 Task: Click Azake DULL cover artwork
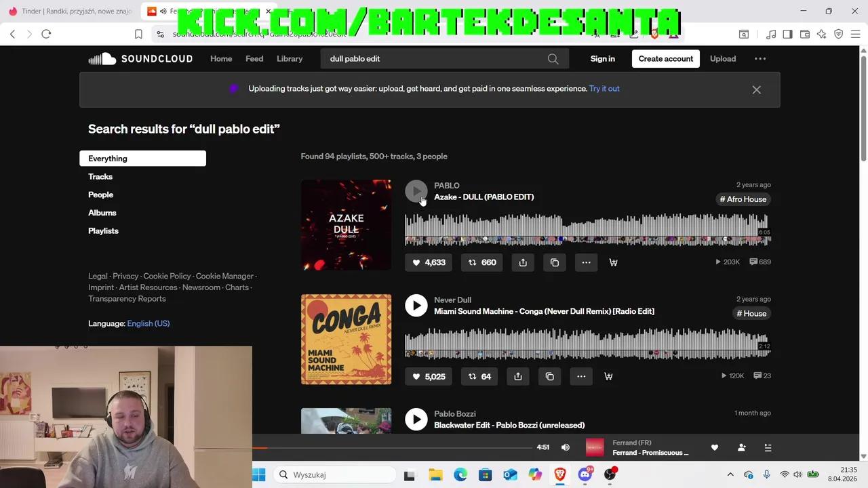click(x=346, y=225)
